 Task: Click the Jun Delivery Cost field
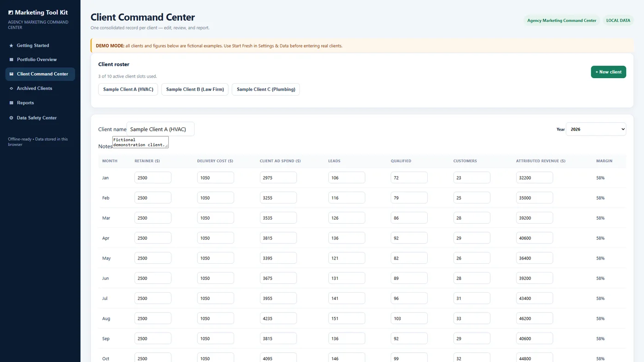click(215, 278)
